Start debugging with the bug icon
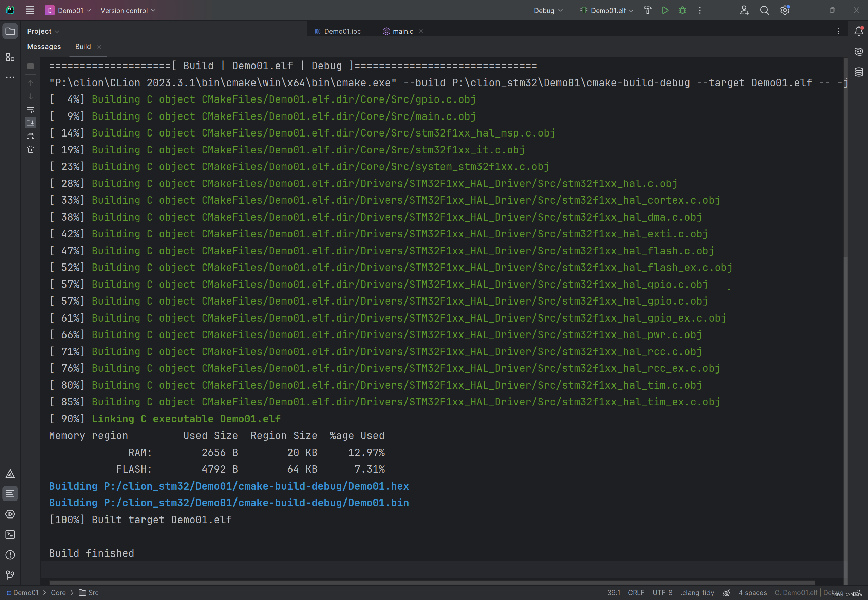Image resolution: width=868 pixels, height=600 pixels. (x=682, y=10)
